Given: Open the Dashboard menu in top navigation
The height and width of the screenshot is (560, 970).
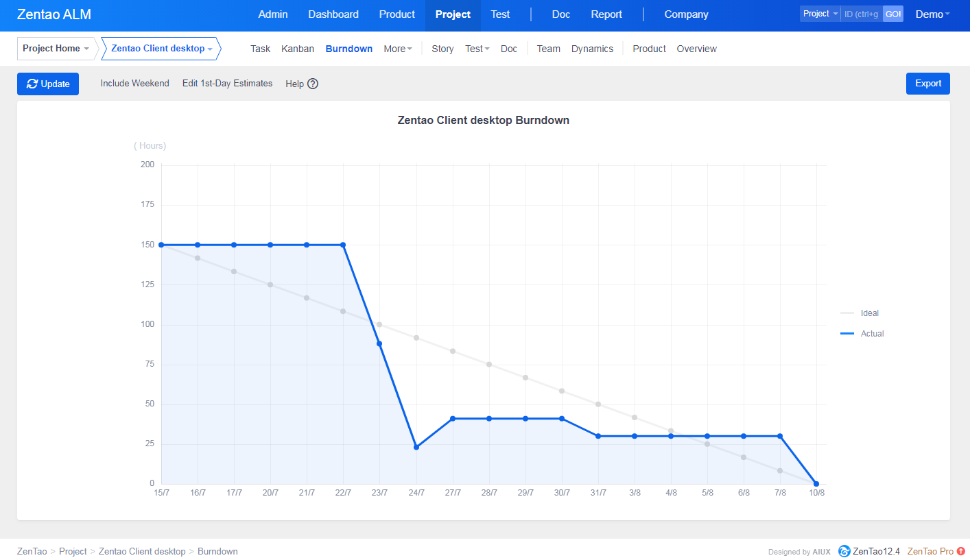Looking at the screenshot, I should 333,14.
